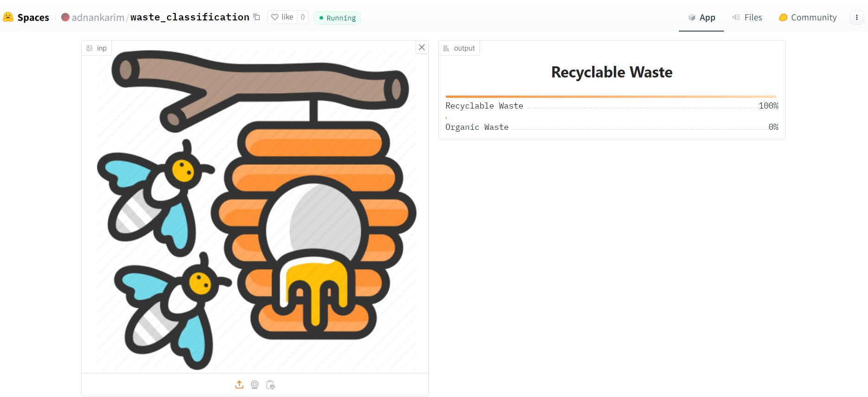Select the Organic Waste 0% row

pos(612,127)
